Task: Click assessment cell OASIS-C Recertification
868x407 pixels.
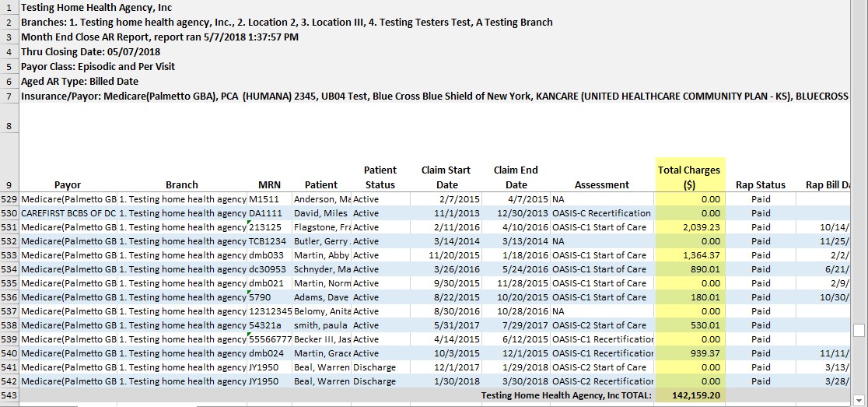Action: 602,213
